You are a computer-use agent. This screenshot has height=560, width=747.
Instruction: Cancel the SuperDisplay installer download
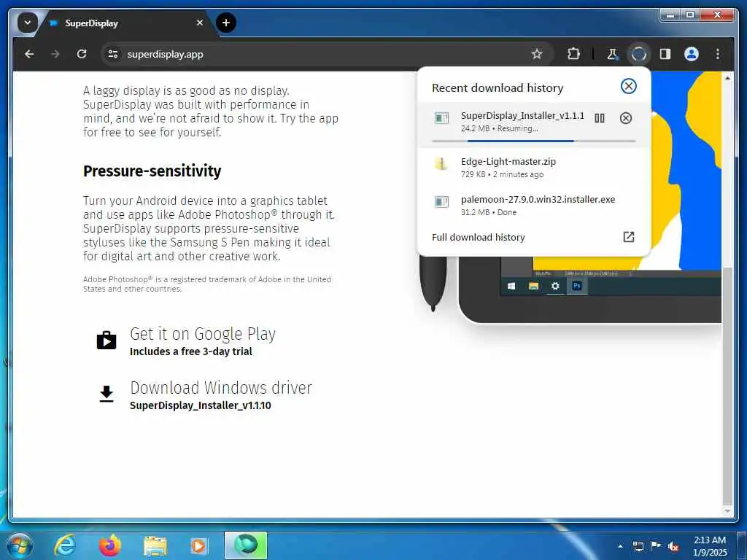(x=625, y=118)
